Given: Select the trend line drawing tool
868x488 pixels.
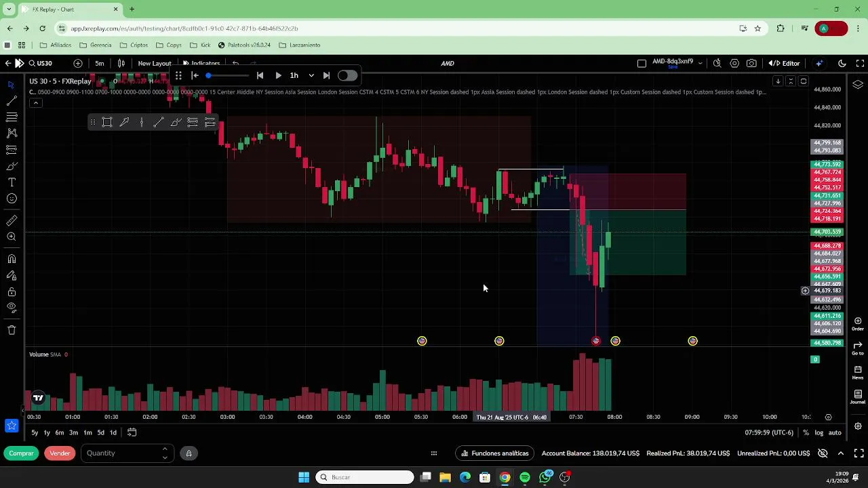Looking at the screenshot, I should tap(12, 100).
